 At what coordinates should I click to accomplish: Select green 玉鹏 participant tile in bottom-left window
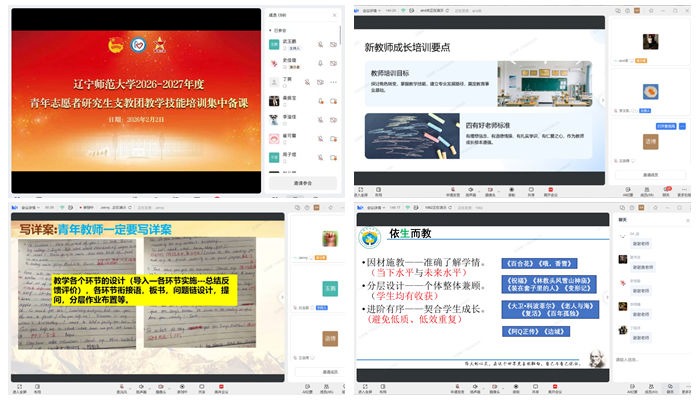[330, 289]
